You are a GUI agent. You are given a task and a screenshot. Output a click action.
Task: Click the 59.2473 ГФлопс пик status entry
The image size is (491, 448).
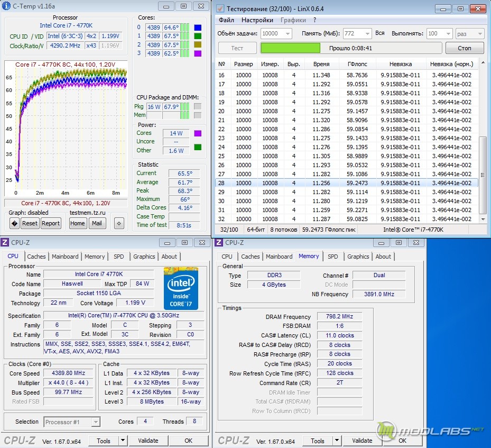tap(329, 230)
